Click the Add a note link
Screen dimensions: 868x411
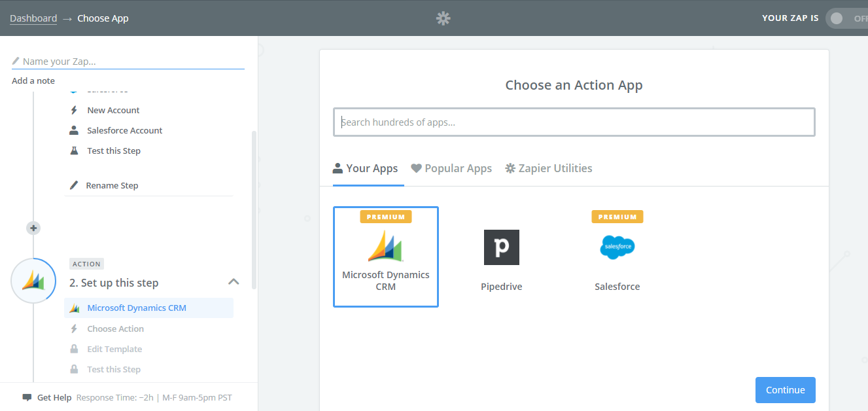coord(33,81)
